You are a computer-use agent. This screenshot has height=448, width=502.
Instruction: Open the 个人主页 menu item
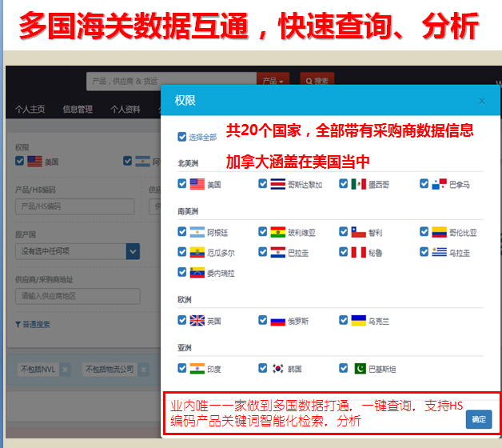(x=32, y=110)
